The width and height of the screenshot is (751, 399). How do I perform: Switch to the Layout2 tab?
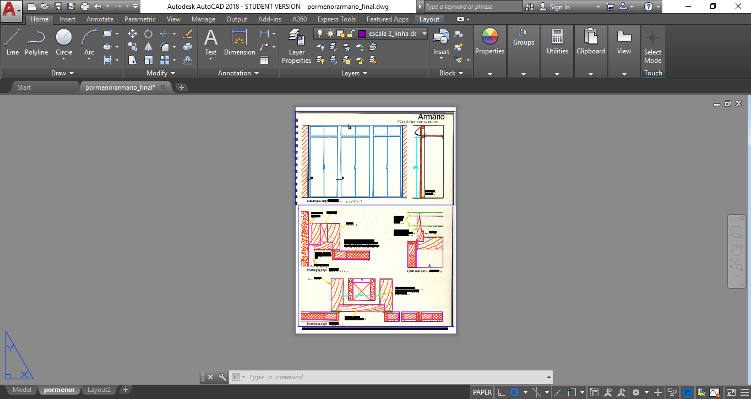(99, 389)
